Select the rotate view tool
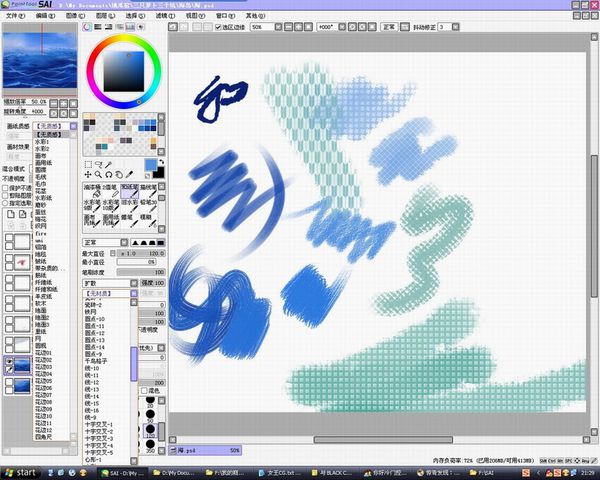The image size is (600, 480). (109, 175)
